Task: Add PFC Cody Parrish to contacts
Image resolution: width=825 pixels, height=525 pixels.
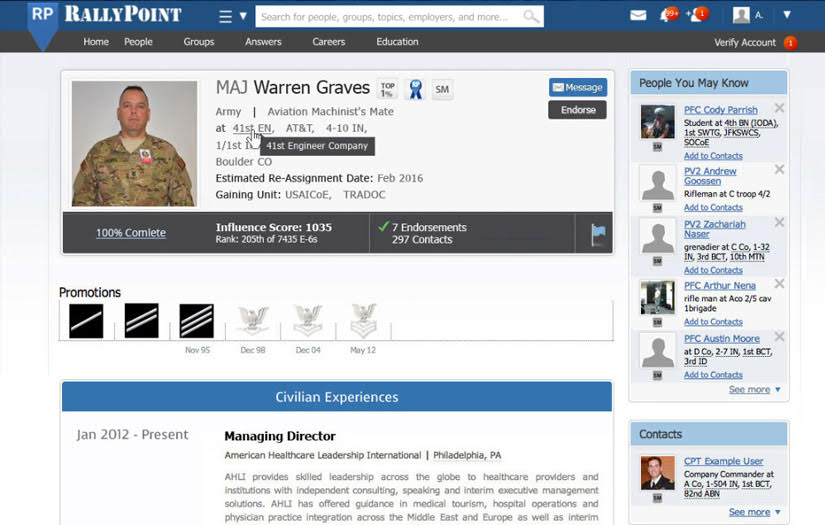Action: [713, 156]
